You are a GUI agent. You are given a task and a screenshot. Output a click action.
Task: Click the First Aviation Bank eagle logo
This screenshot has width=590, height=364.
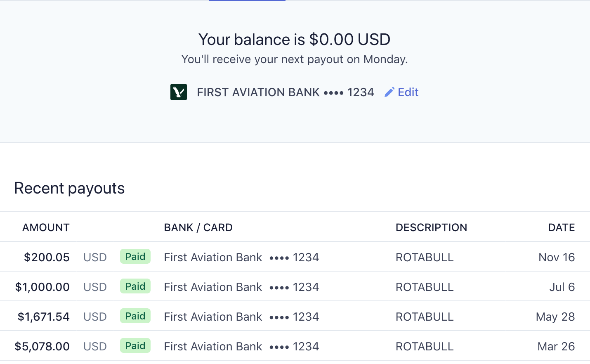tap(179, 92)
